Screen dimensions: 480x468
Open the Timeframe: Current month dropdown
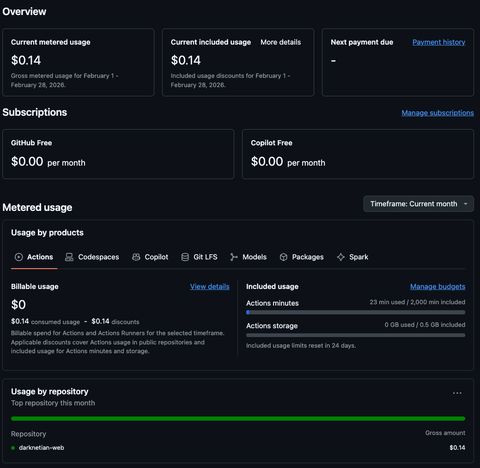(x=418, y=204)
